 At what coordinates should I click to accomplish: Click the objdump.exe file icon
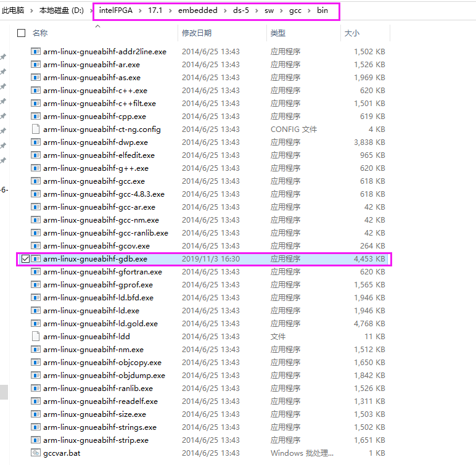click(36, 376)
